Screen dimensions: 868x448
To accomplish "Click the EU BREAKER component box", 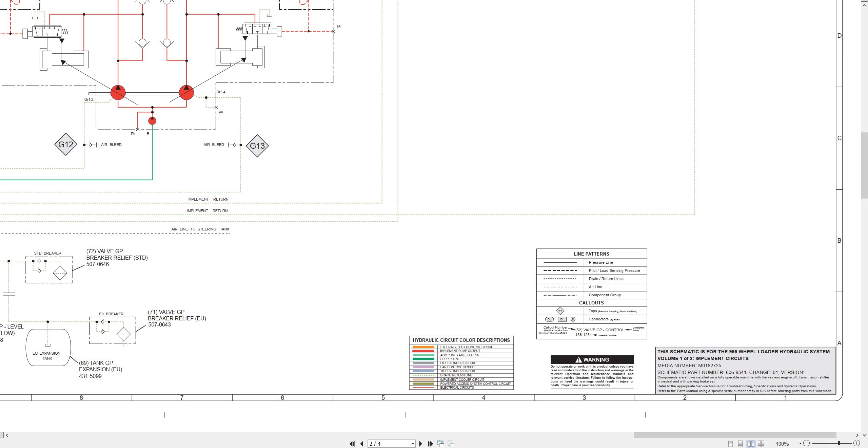I will 112,331.
